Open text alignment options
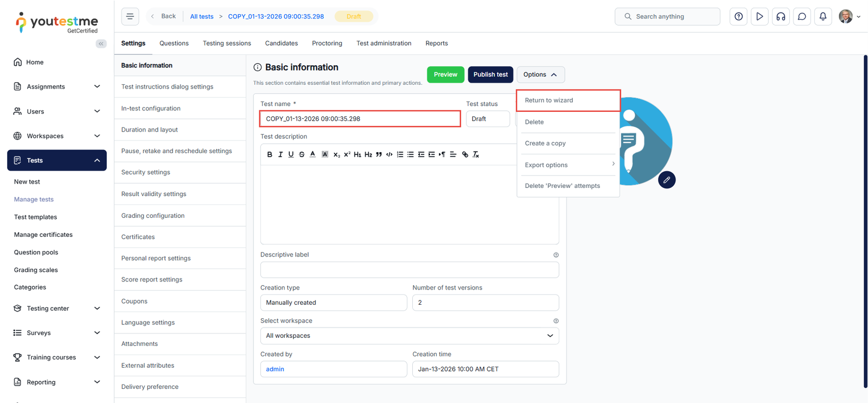 (x=453, y=155)
